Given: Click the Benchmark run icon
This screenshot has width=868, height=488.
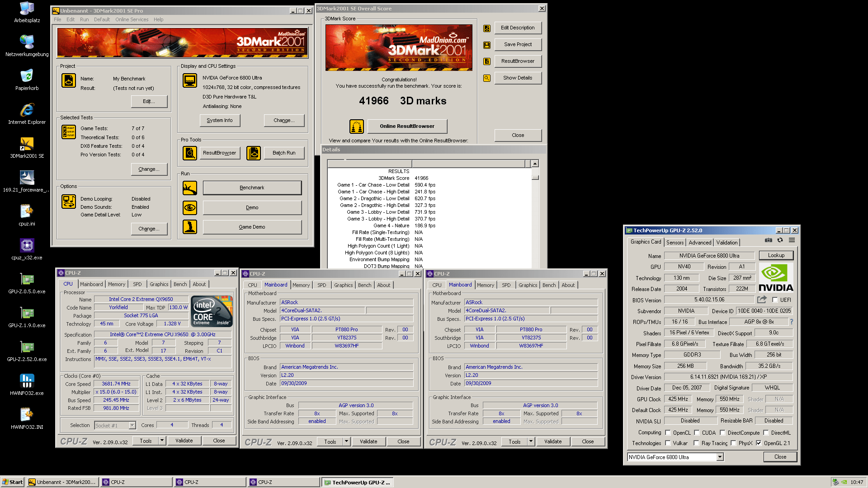Looking at the screenshot, I should [x=190, y=188].
